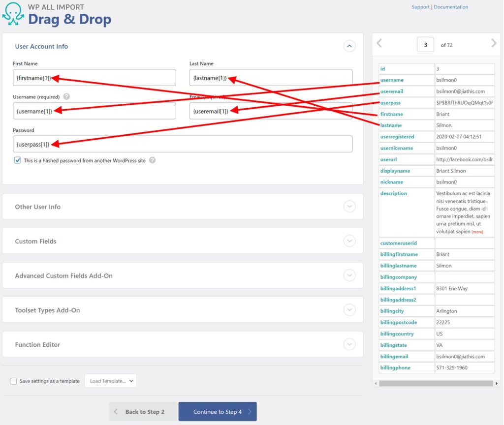This screenshot has width=504, height=425.
Task: Click the value 571-329-1960
Action: 452,368
